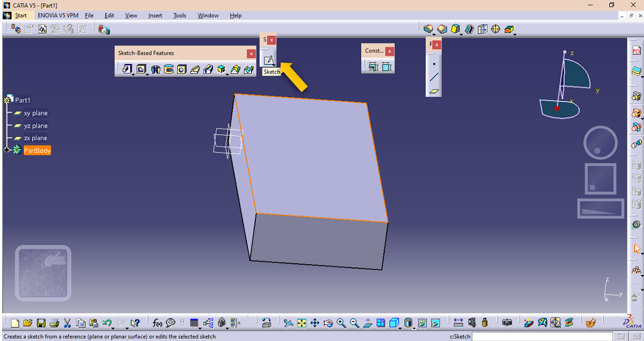Click the Formula f(x) icon
This screenshot has width=644, height=341.
[x=157, y=323]
